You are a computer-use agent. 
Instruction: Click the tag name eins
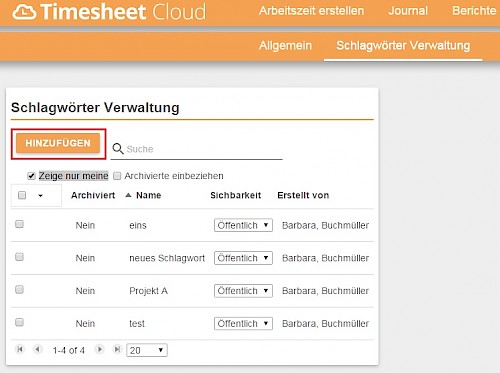pos(138,225)
